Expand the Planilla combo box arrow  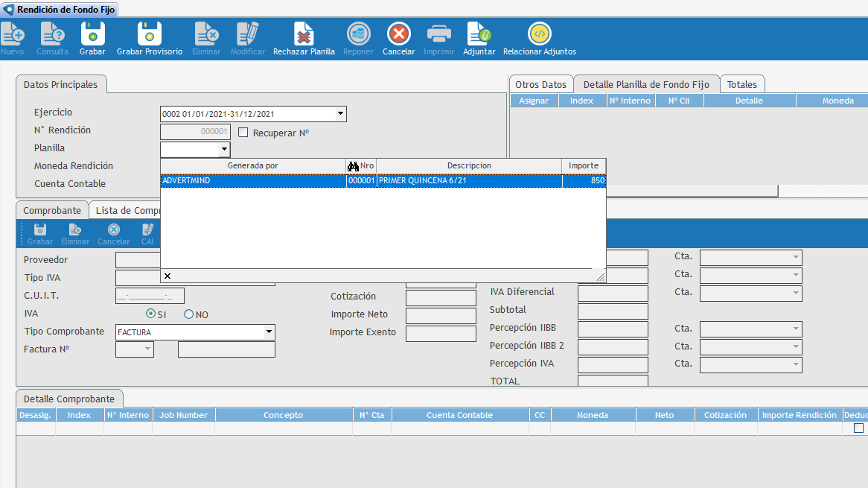(224, 150)
